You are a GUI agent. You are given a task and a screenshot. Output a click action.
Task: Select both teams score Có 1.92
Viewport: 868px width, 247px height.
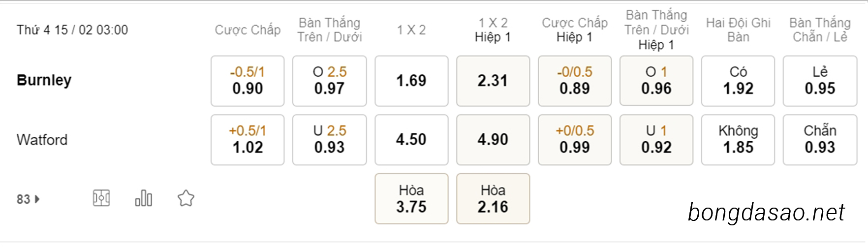(738, 81)
